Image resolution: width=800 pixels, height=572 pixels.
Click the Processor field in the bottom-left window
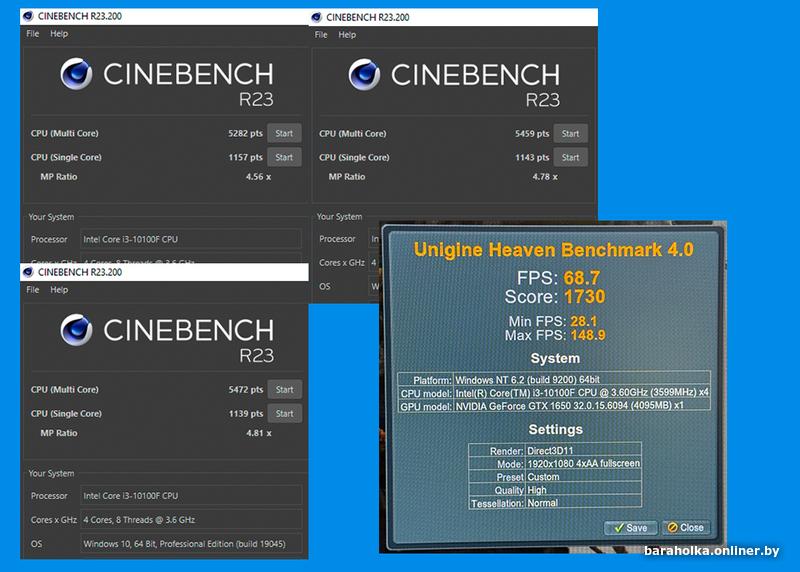pyautogui.click(x=191, y=496)
